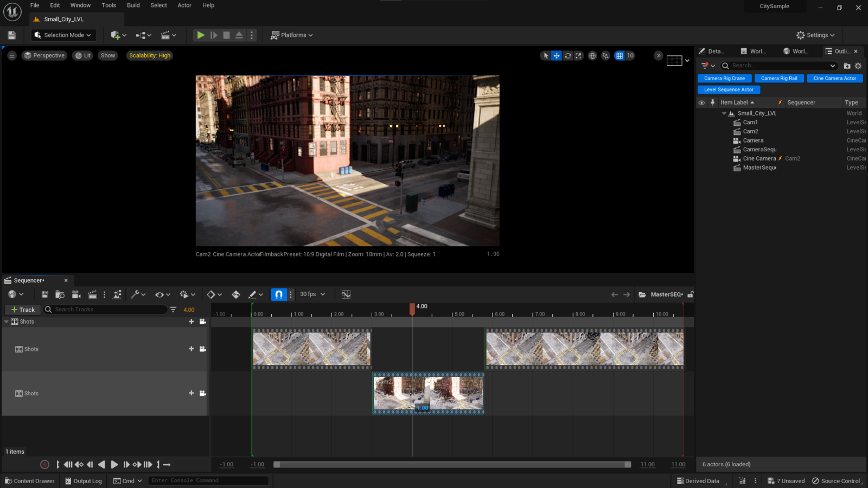
Task: Click the Add Key diamond icon
Action: (211, 294)
